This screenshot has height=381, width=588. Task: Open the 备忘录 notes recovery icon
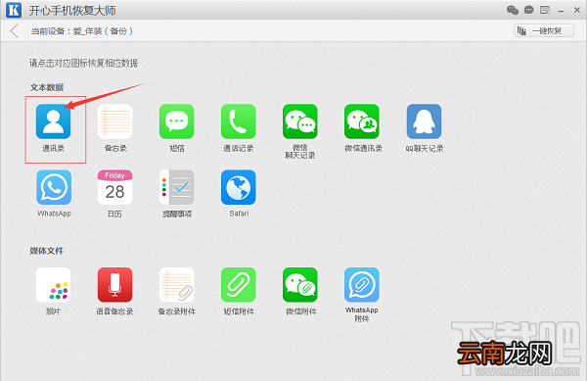pos(114,121)
